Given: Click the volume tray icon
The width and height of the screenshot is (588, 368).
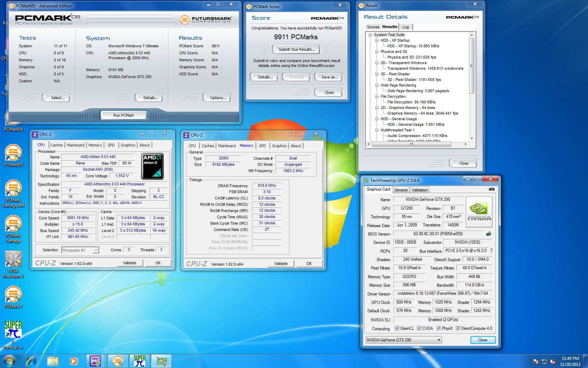Looking at the screenshot, I should (553, 361).
